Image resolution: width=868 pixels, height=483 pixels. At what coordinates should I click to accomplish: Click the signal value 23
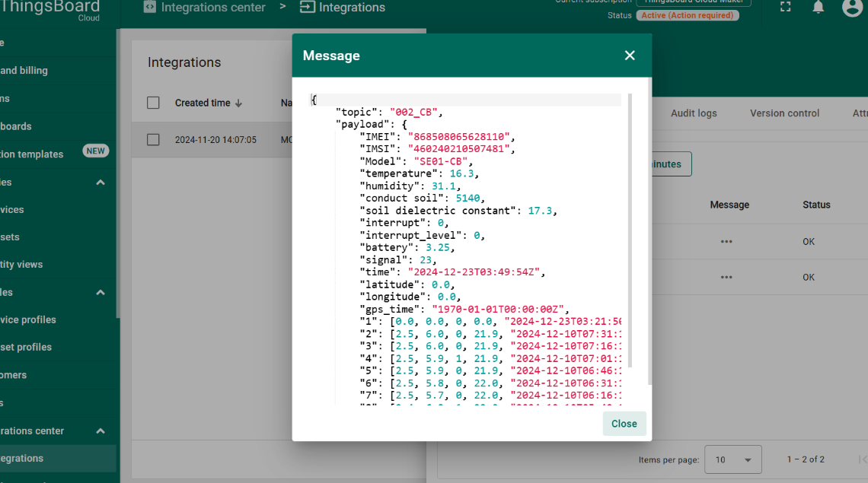pos(425,260)
